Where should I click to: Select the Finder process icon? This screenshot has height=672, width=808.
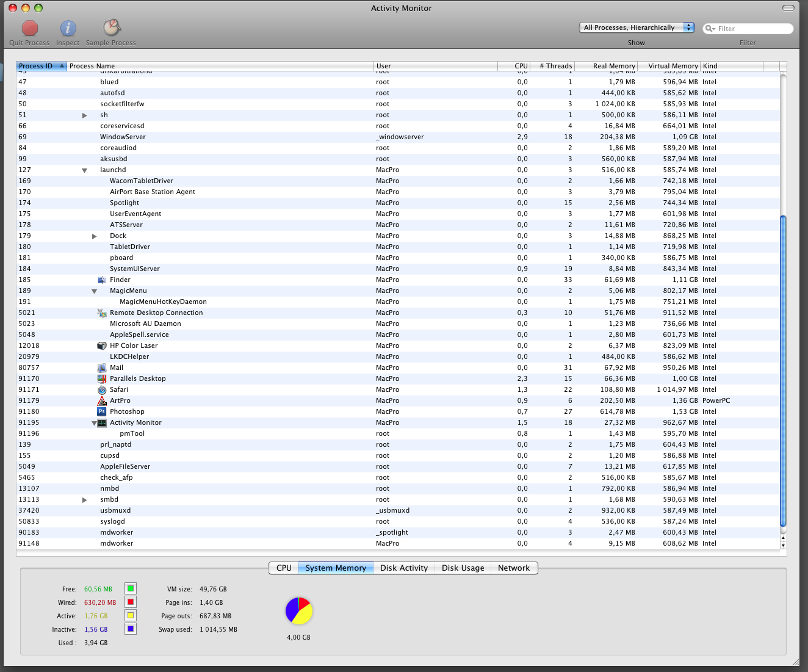(102, 280)
